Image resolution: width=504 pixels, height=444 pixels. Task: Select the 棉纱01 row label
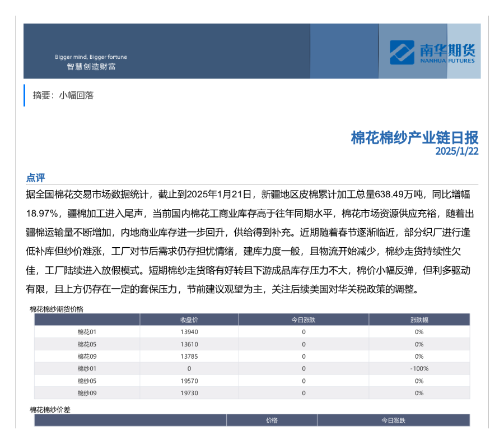click(x=87, y=369)
